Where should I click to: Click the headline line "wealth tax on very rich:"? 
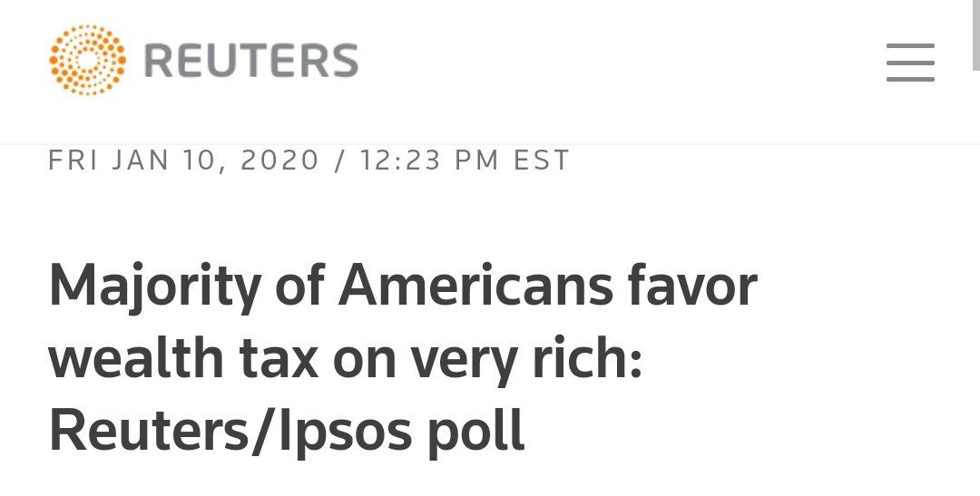[x=346, y=358]
